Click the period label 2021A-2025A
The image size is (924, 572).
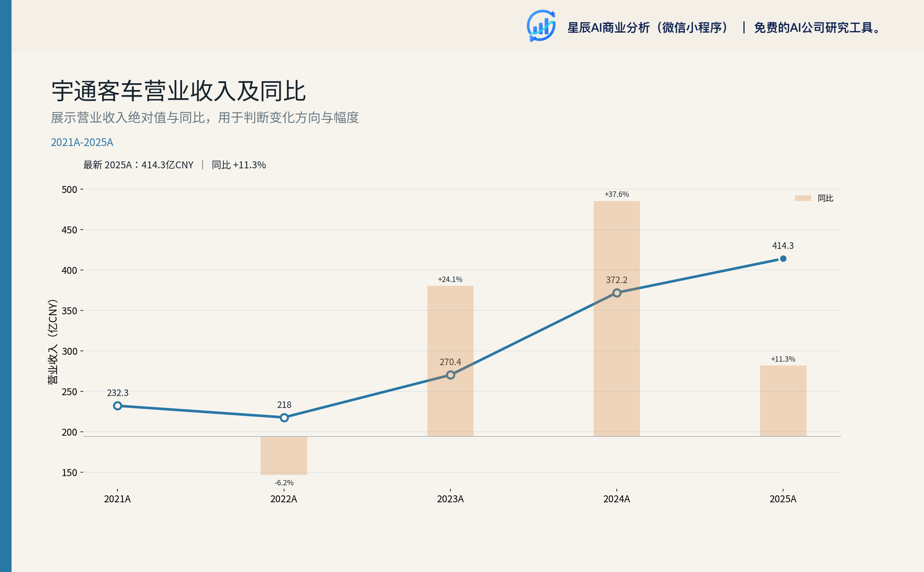tap(82, 143)
